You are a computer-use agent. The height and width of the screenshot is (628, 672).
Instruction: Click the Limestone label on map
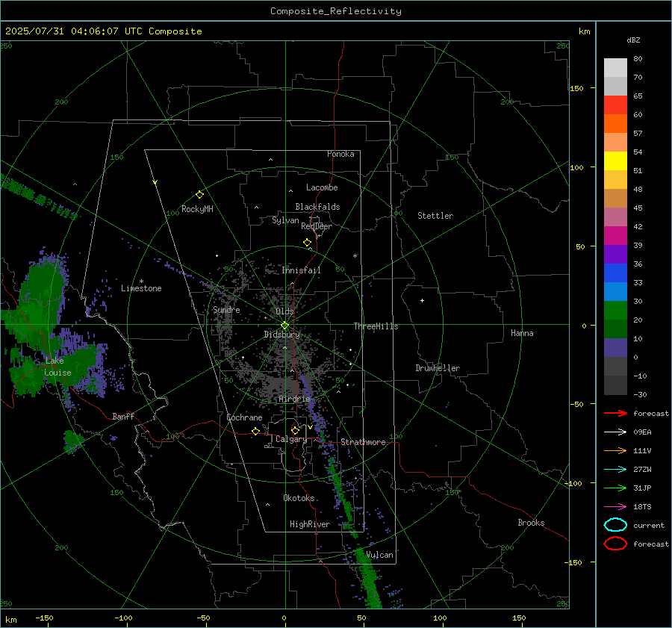point(141,288)
